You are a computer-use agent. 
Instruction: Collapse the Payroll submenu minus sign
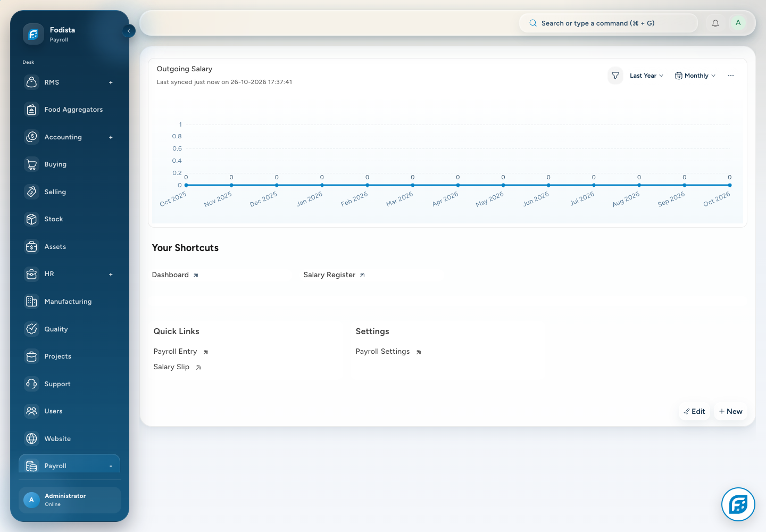[x=111, y=466]
